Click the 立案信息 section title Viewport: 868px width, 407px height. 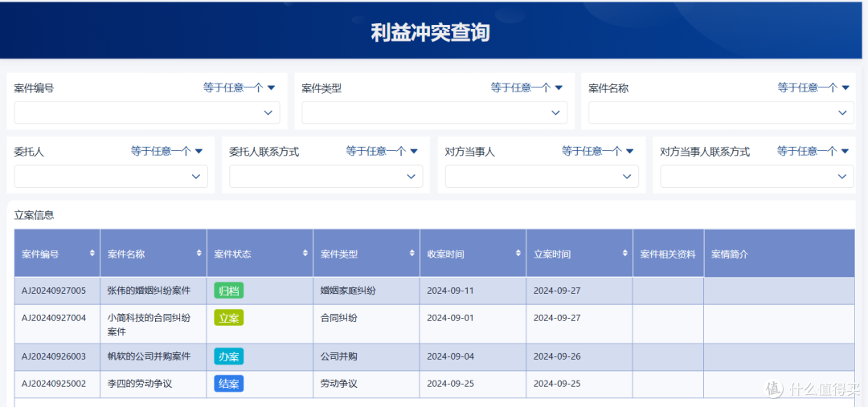(x=35, y=215)
